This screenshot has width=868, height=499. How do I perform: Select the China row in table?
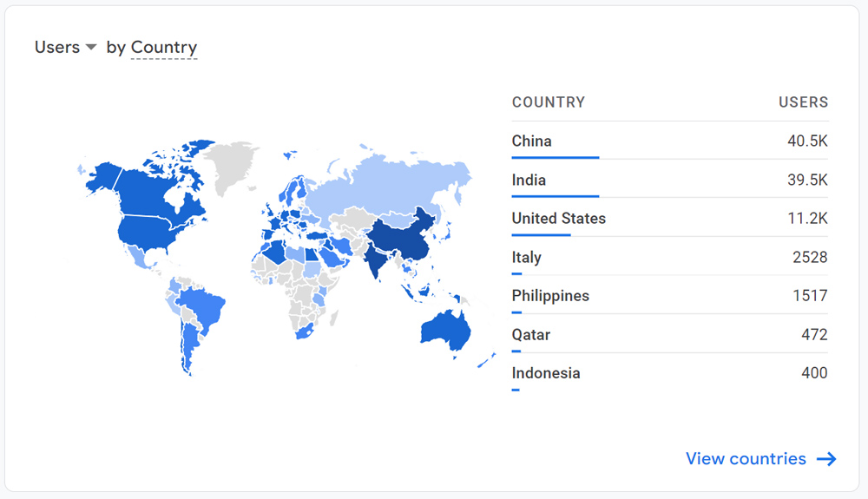[x=670, y=141]
